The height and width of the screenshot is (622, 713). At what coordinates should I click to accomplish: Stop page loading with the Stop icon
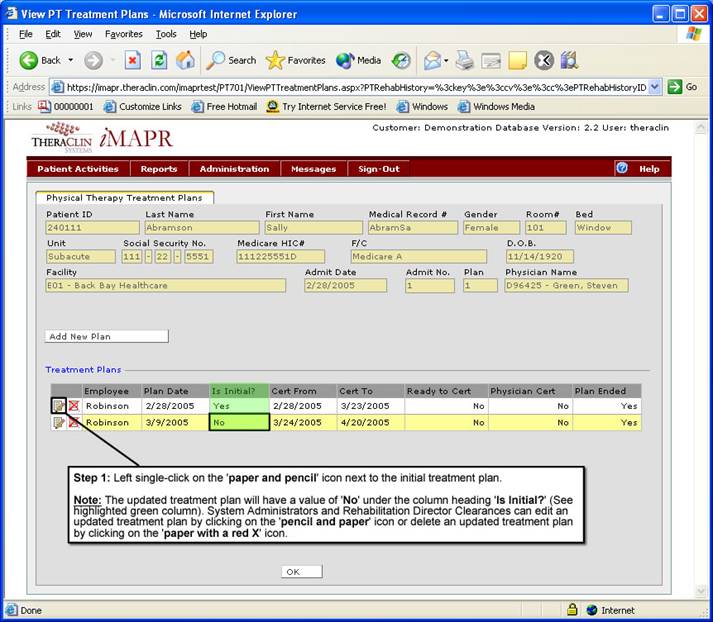point(133,60)
